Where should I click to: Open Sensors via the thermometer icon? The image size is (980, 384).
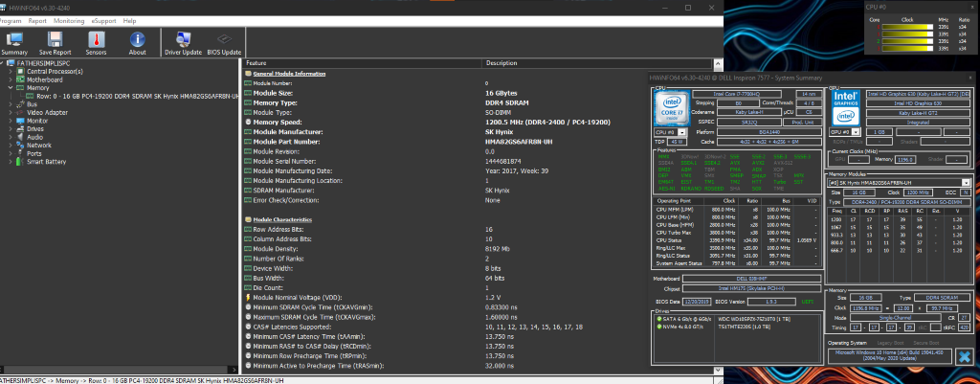coord(96,39)
